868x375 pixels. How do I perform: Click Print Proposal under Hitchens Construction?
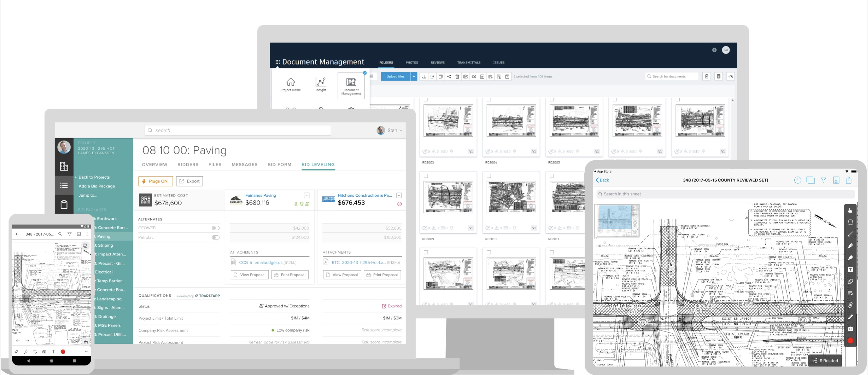(382, 275)
